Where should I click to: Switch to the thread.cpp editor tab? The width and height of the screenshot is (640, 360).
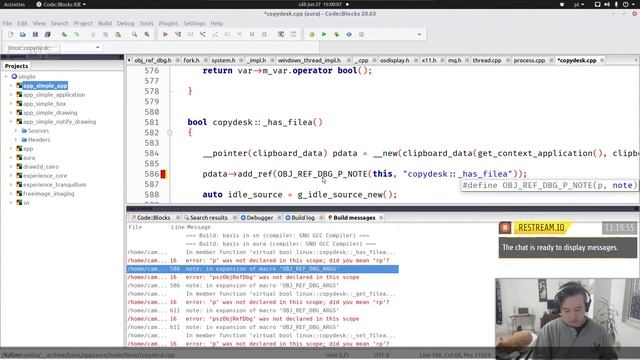click(487, 60)
